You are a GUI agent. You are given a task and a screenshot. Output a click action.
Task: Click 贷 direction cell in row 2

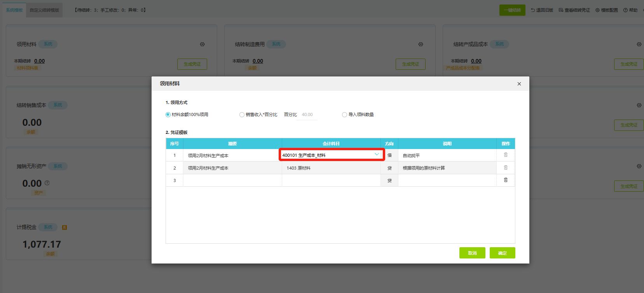tap(389, 168)
